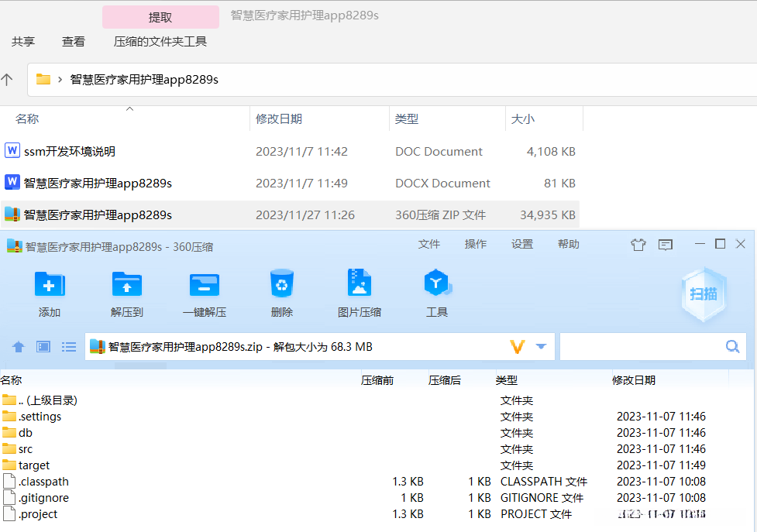Screen dimensions: 757x532
Task: Click the 81 KB size cell
Action: (x=559, y=183)
